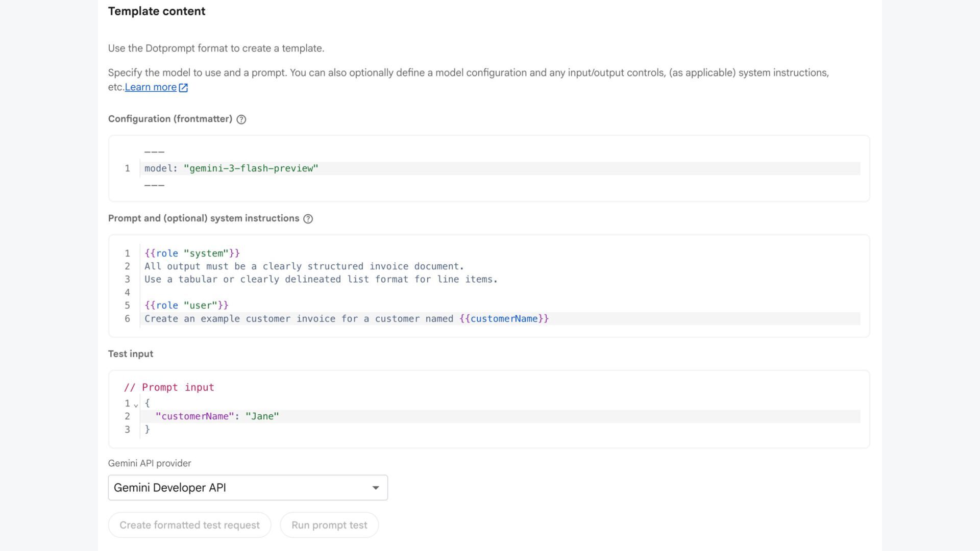
Task: Click the Prompt input comment line
Action: click(x=169, y=387)
